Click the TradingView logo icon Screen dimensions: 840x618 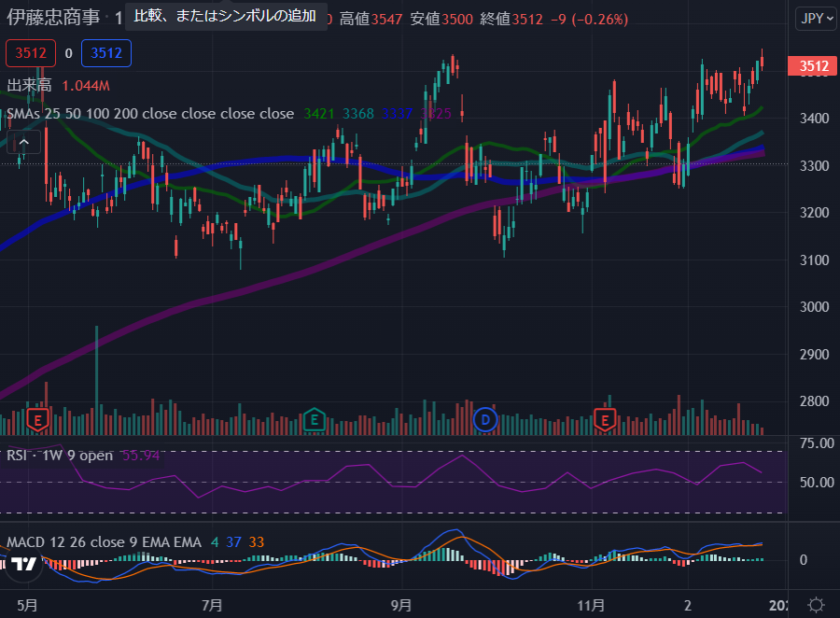[24, 563]
